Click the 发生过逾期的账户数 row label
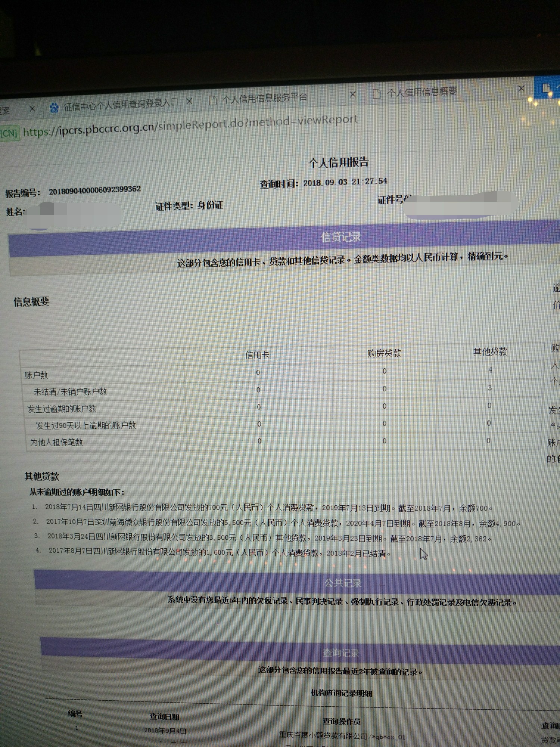560x747 pixels. [x=62, y=409]
